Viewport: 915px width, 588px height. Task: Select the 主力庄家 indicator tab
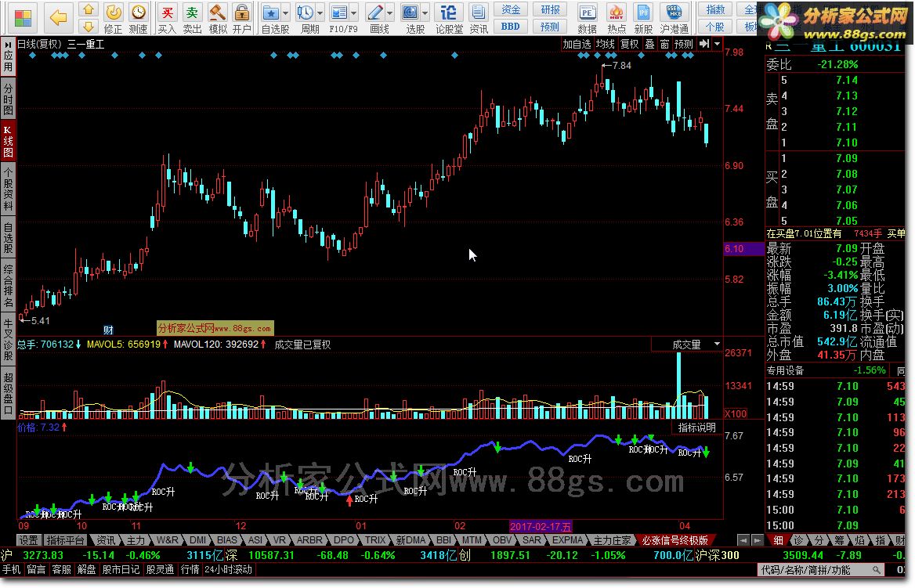coord(612,540)
